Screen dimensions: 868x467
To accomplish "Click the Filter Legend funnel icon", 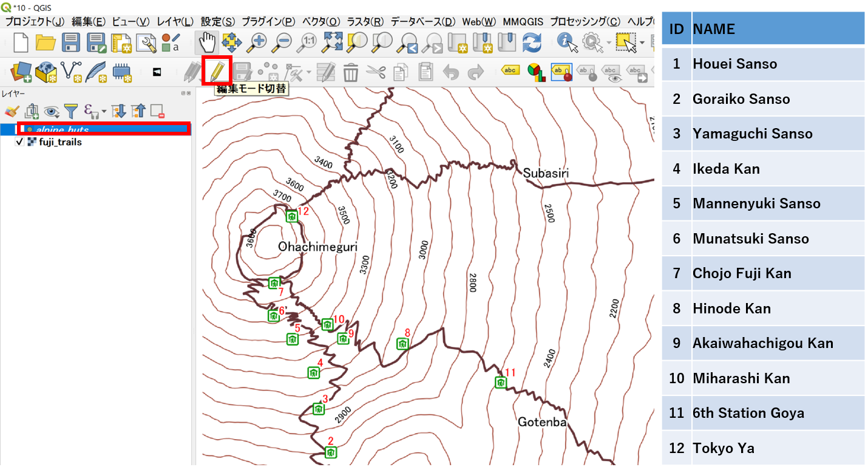I will tap(71, 111).
